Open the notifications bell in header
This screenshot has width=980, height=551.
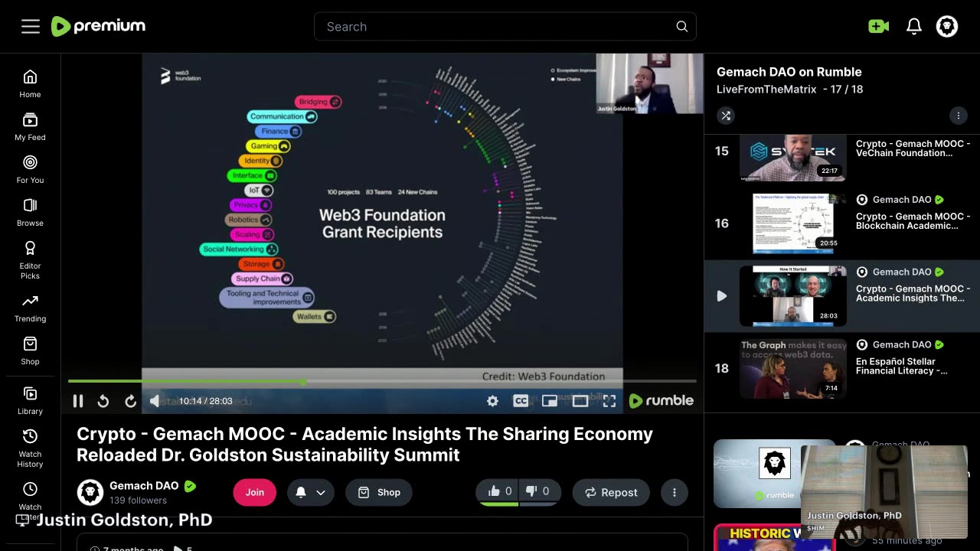click(913, 27)
